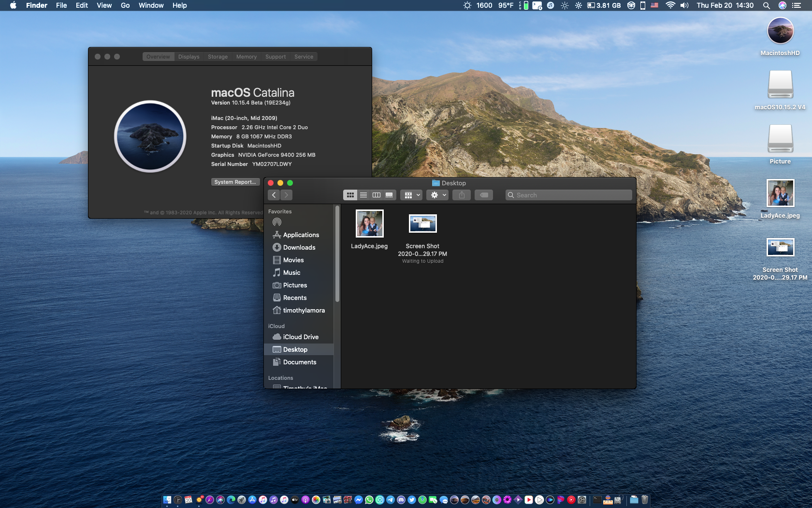Click the Wi-Fi icon in menu bar
This screenshot has width=812, height=508.
pos(670,5)
